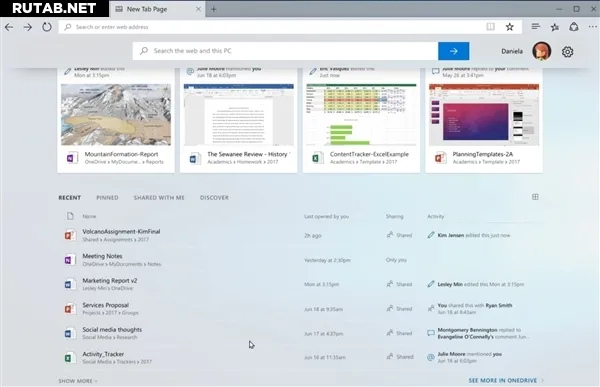Select the Shared With Me tab
This screenshot has height=387, width=600.
click(159, 198)
